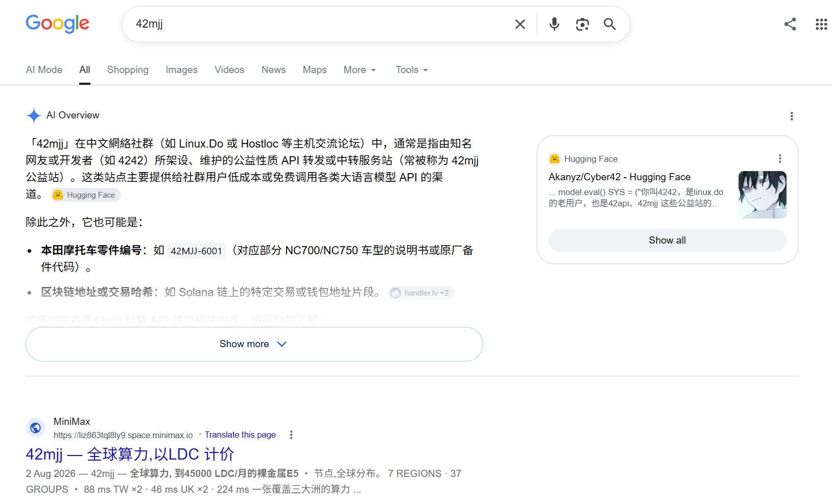Click Hugging Face emoji icon in card
Image resolution: width=832 pixels, height=504 pixels.
coord(555,159)
